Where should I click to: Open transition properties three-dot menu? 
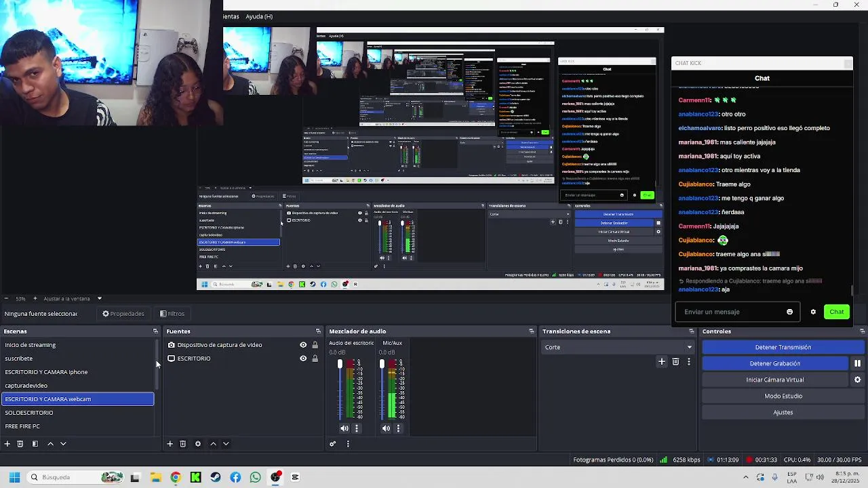point(689,362)
